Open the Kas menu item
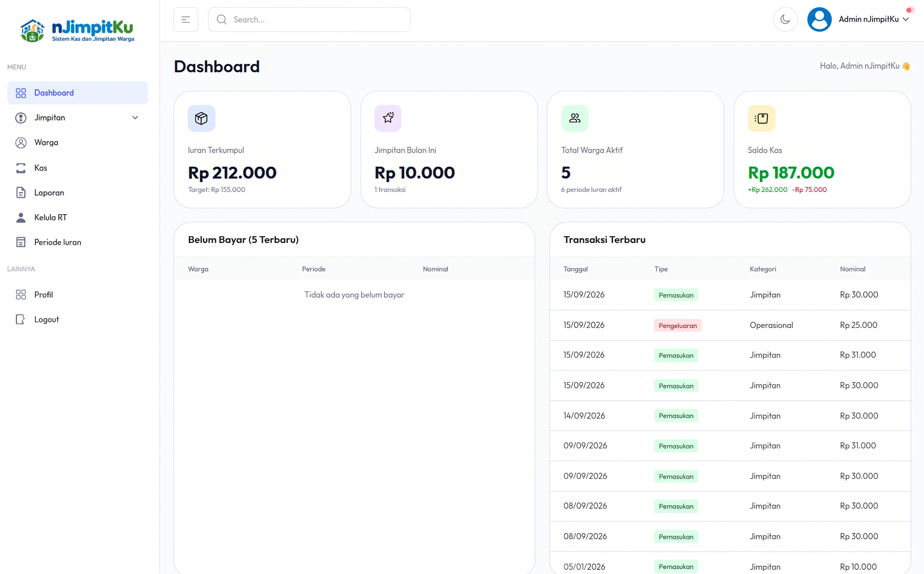 (x=77, y=168)
